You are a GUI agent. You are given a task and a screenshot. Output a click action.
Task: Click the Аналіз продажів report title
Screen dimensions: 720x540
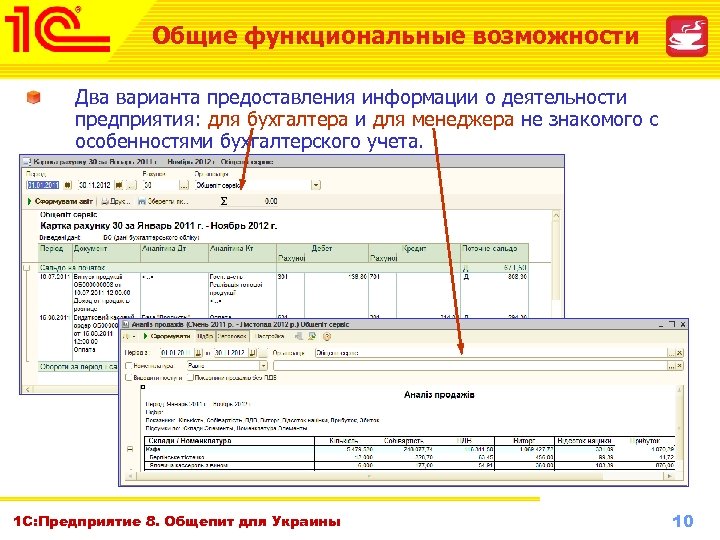point(439,395)
